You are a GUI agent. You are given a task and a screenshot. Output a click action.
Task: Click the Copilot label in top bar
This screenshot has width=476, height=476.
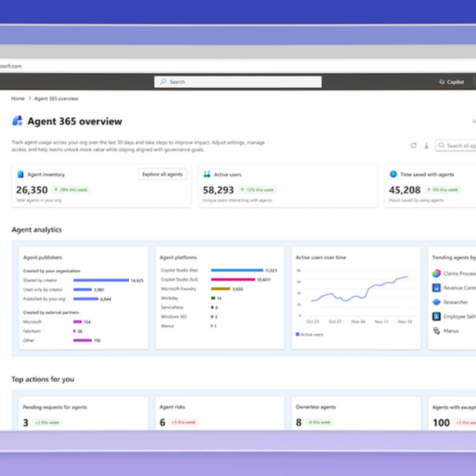tap(455, 82)
